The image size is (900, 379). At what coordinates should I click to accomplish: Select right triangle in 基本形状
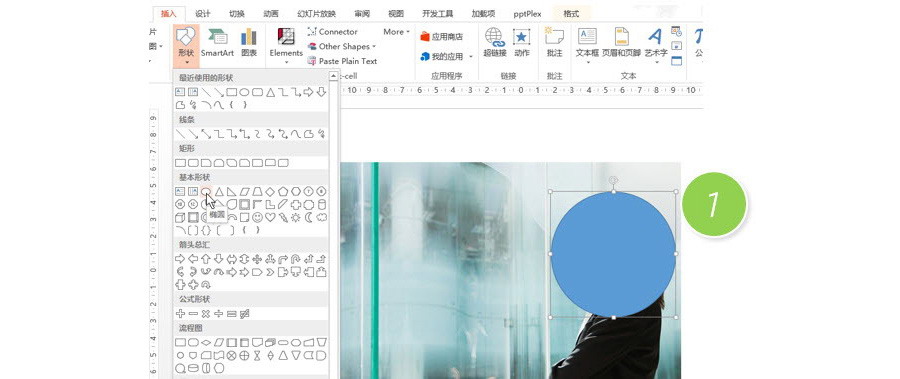click(x=231, y=191)
